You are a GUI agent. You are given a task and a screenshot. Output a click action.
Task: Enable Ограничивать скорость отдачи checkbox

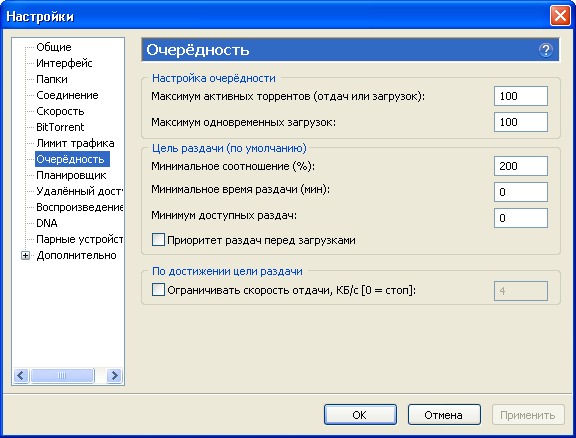point(158,290)
